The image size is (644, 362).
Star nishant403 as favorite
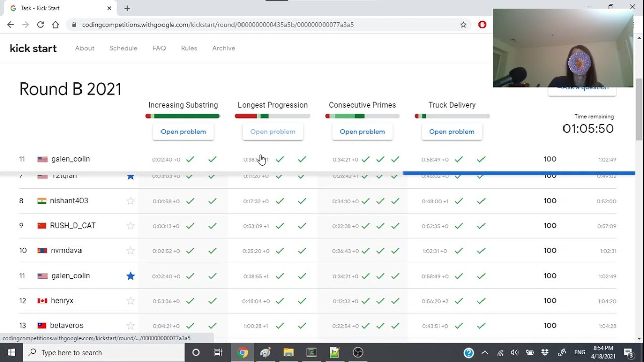[131, 201]
